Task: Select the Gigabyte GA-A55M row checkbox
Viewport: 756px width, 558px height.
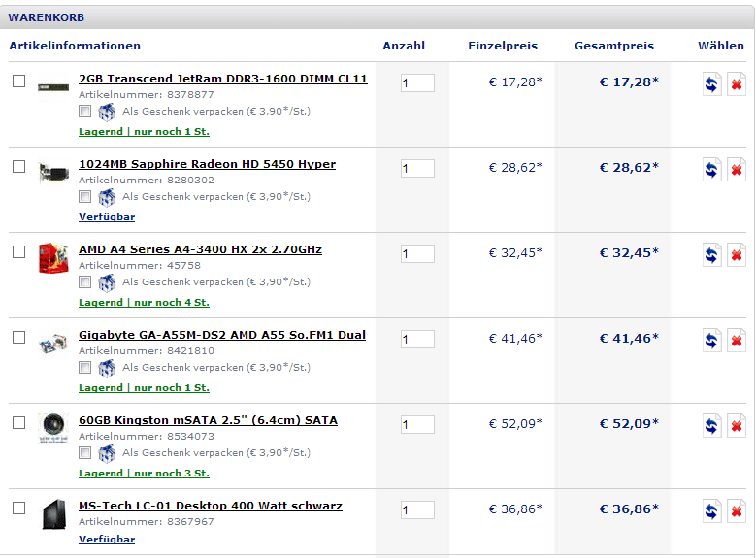Action: (18, 337)
